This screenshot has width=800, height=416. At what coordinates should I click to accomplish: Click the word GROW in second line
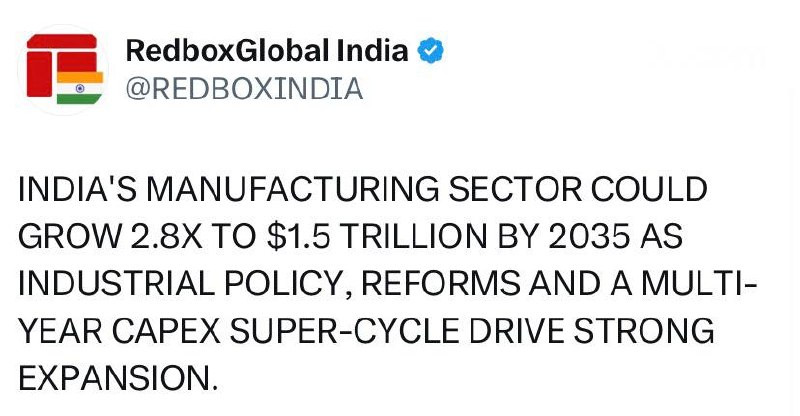[69, 237]
